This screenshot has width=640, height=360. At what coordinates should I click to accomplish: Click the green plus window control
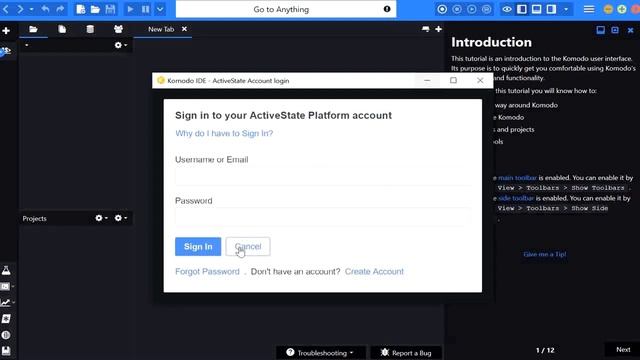pyautogui.click(x=622, y=9)
